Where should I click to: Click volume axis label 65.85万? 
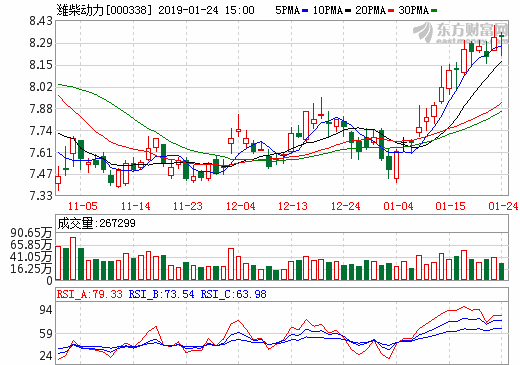tap(31, 245)
